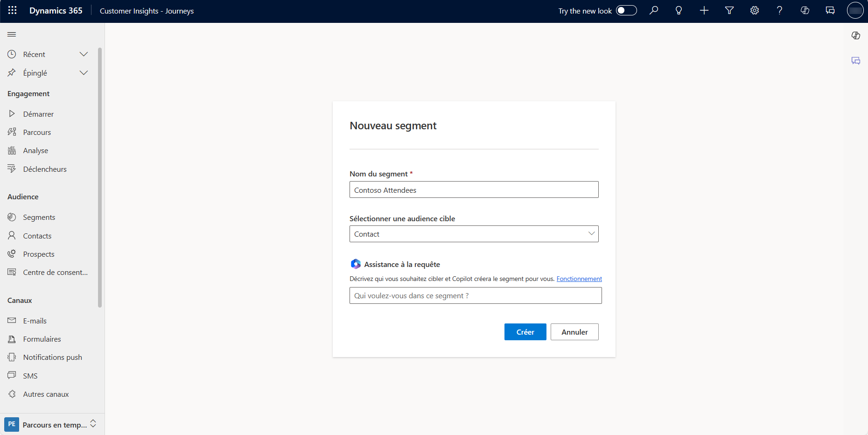Click the Copilot logo beside Assistance à la requête
Image resolution: width=868 pixels, height=435 pixels.
coord(356,264)
